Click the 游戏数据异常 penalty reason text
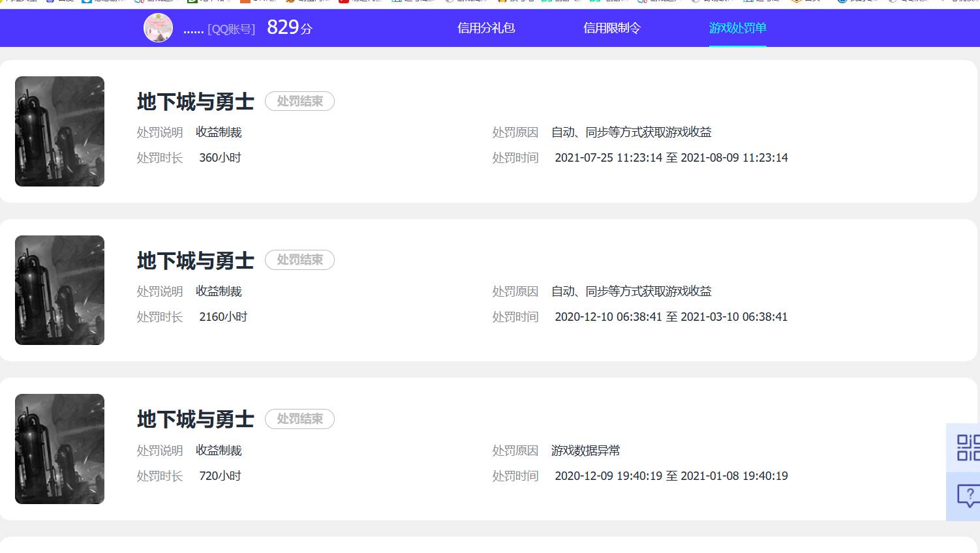The height and width of the screenshot is (553, 980). (585, 451)
